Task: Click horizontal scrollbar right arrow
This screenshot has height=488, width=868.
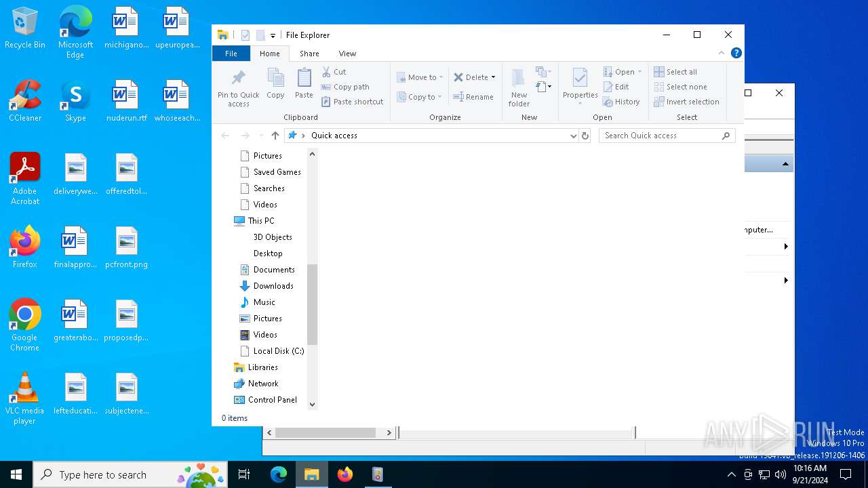Action: tap(389, 432)
